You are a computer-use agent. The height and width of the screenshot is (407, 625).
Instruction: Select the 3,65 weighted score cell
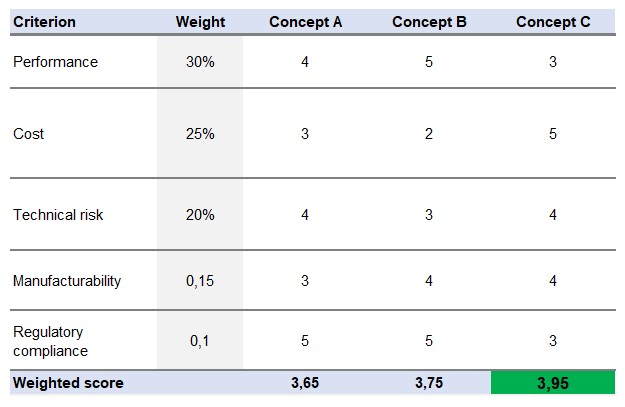click(305, 383)
